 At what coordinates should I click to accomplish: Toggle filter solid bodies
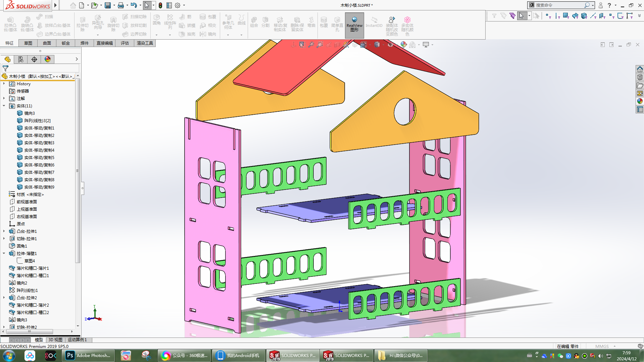pyautogui.click(x=584, y=16)
